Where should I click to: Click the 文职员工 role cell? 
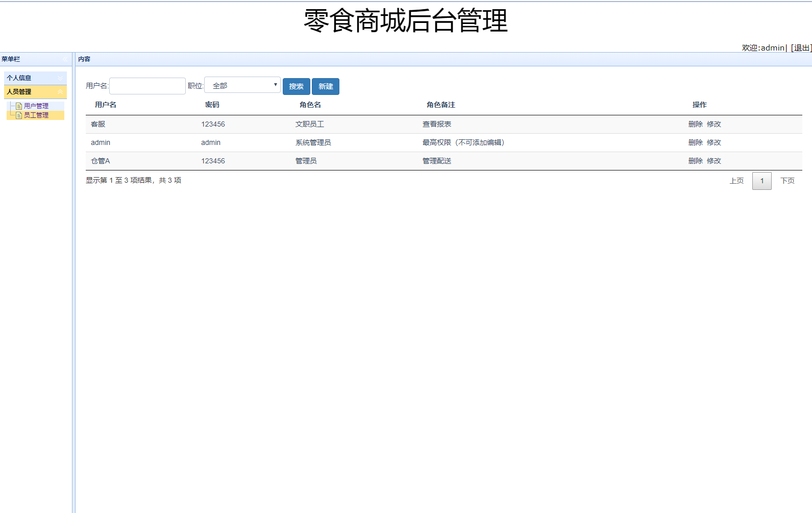tap(310, 124)
